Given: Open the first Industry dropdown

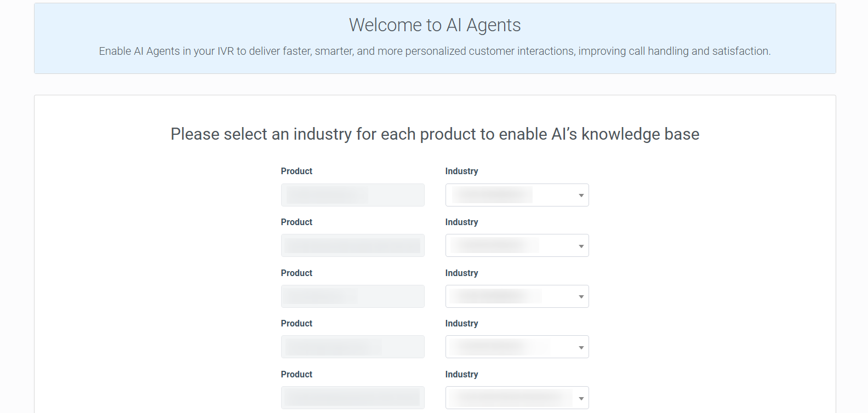Looking at the screenshot, I should [x=517, y=195].
